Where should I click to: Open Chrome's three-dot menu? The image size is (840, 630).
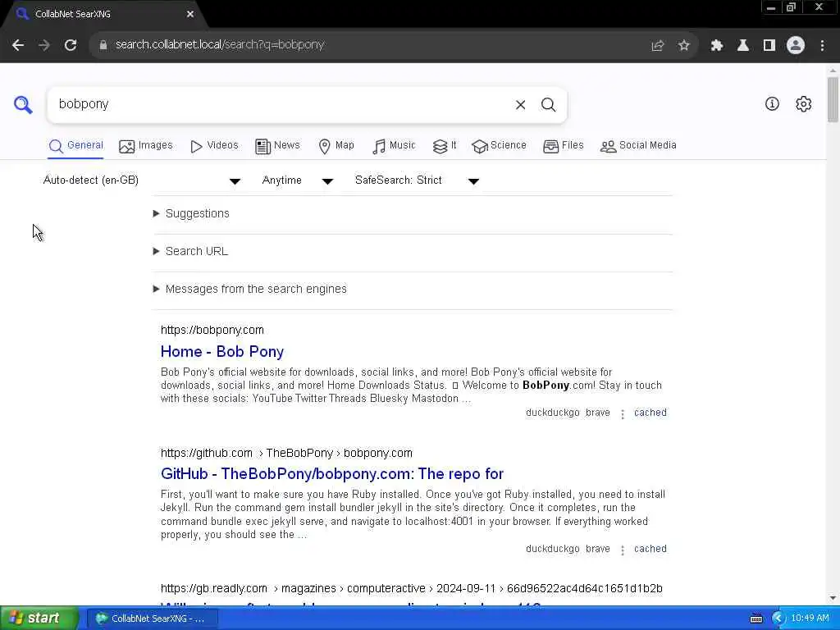pyautogui.click(x=822, y=46)
